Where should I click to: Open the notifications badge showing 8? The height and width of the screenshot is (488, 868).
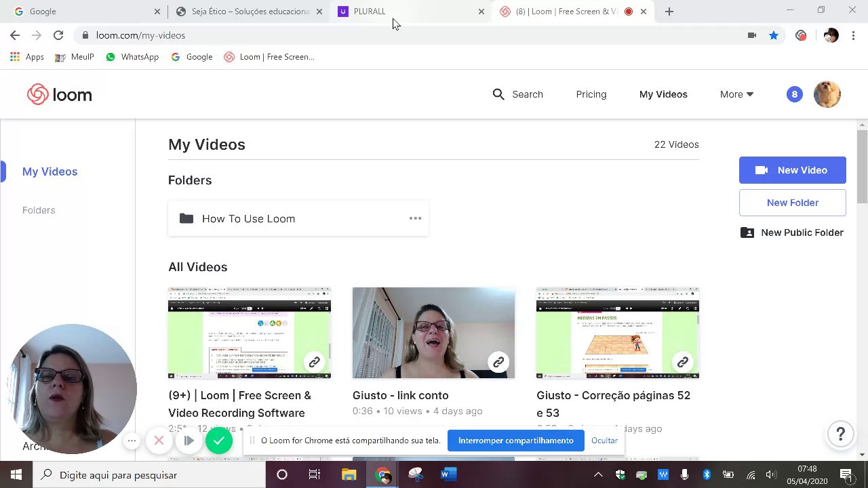794,94
